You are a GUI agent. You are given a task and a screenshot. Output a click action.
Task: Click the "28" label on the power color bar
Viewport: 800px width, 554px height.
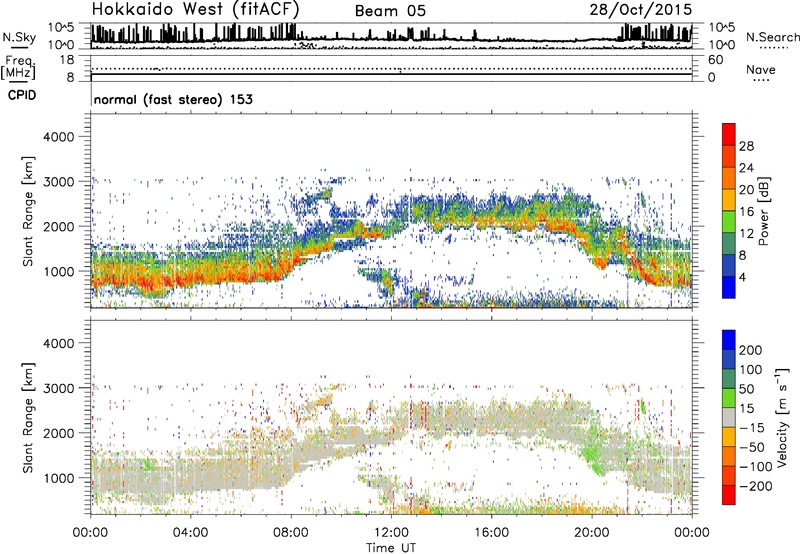point(746,146)
